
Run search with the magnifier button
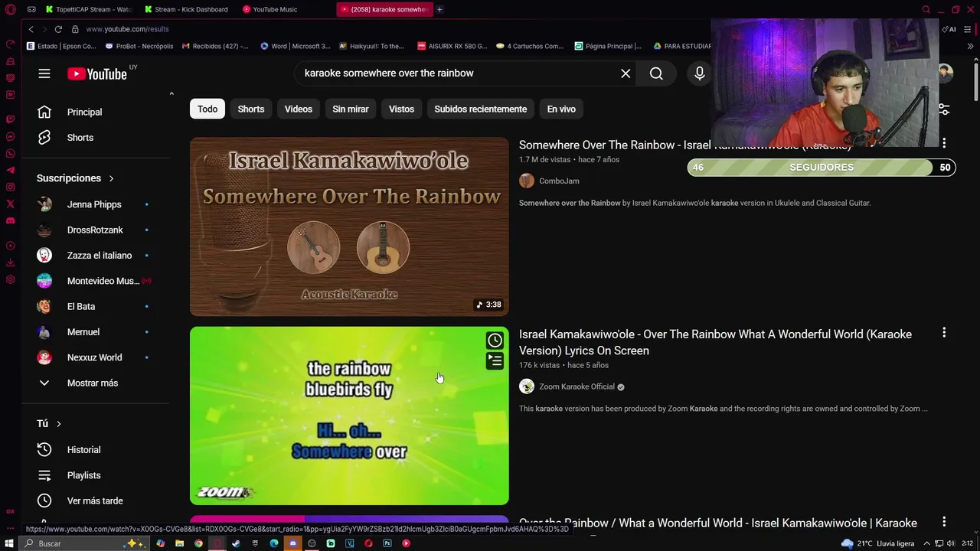[x=656, y=73]
